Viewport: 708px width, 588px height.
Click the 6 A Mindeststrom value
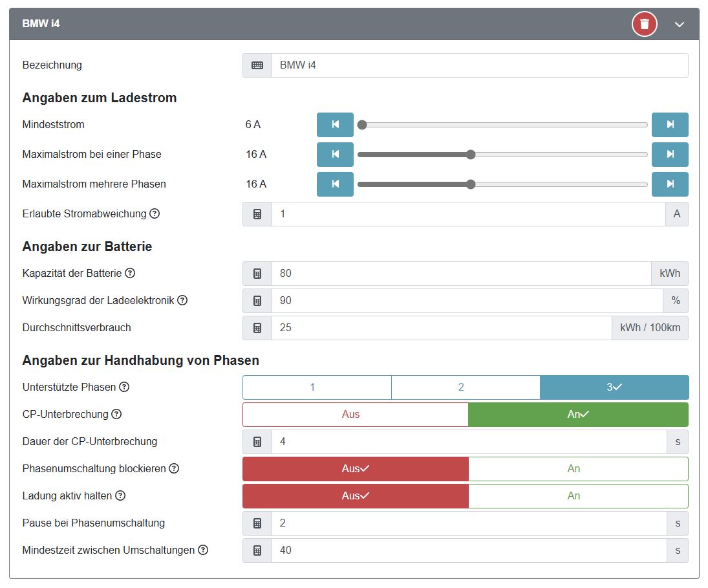(253, 124)
